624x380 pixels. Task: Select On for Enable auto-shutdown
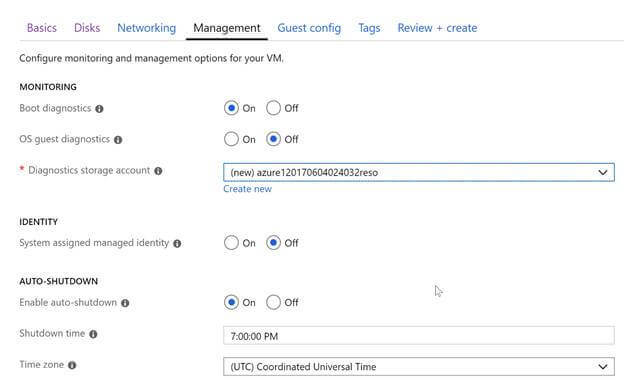[x=231, y=302]
